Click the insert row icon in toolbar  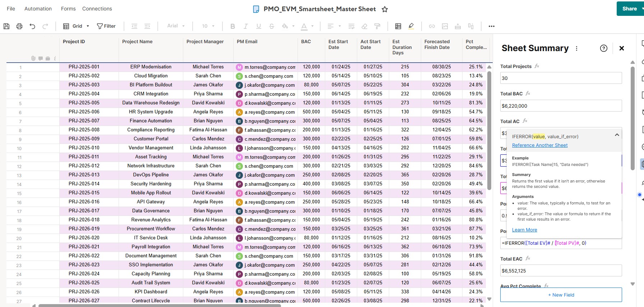[x=458, y=26]
